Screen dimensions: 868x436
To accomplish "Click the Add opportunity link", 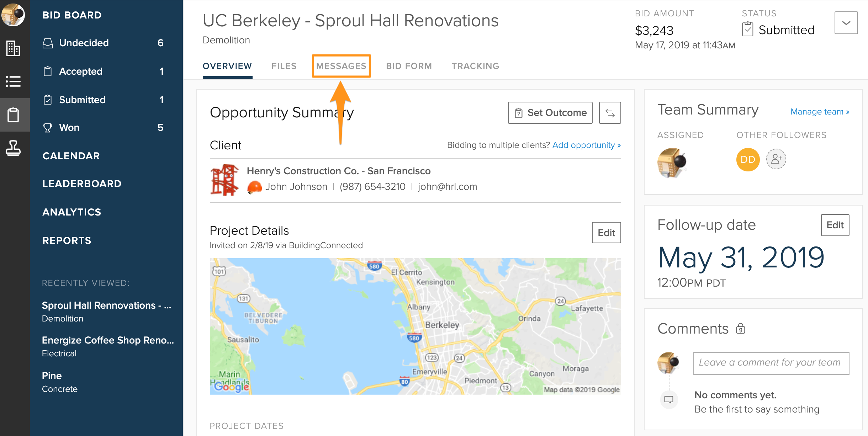I will tap(586, 145).
